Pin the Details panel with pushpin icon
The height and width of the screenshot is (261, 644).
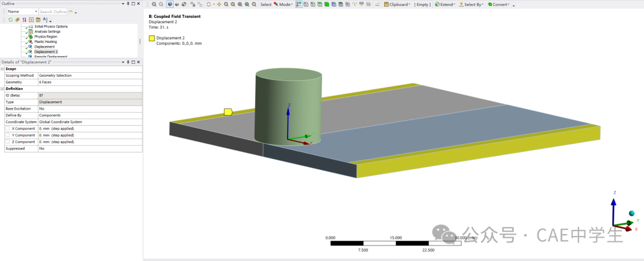(128, 62)
